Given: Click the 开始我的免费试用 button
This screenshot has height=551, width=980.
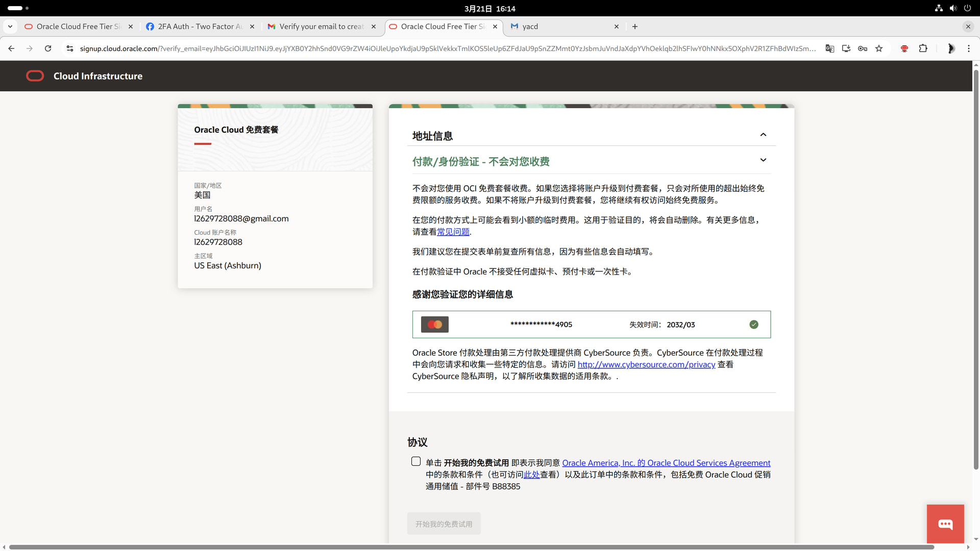Looking at the screenshot, I should tap(444, 524).
